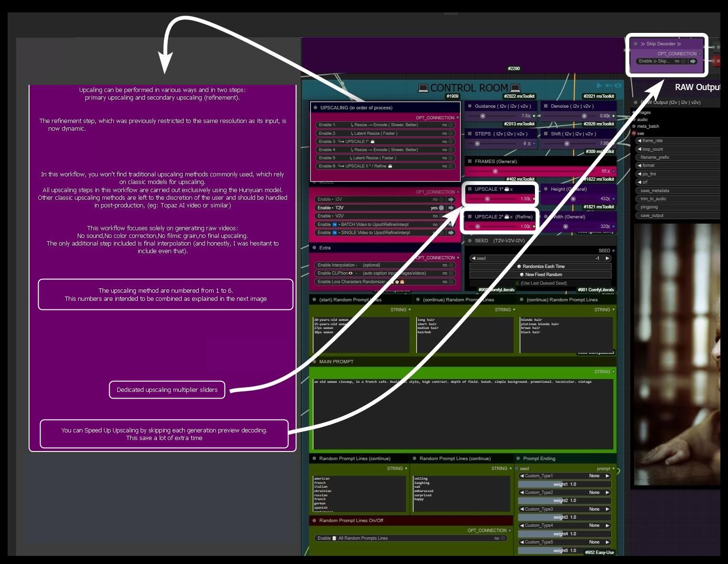Click the FRAMES (General) slider handle

pyautogui.click(x=495, y=171)
